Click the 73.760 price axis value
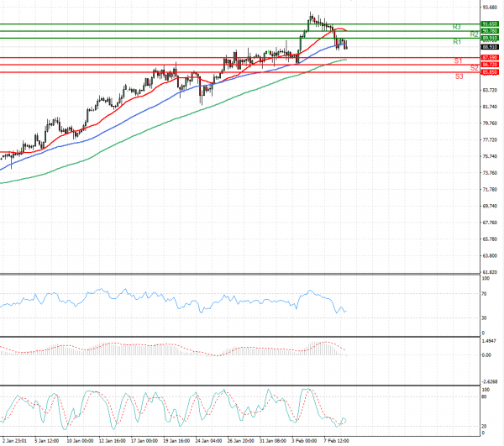The width and height of the screenshot is (504, 446). click(490, 173)
